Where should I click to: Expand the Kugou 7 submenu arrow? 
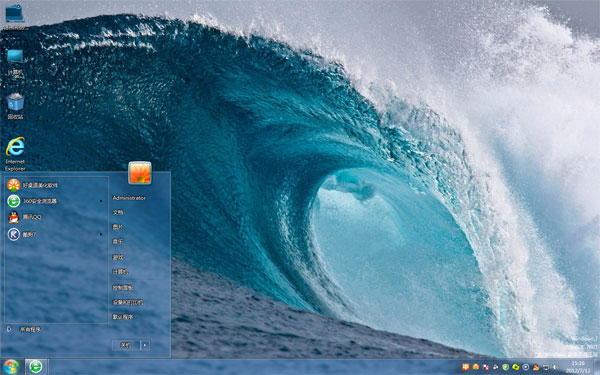[101, 234]
